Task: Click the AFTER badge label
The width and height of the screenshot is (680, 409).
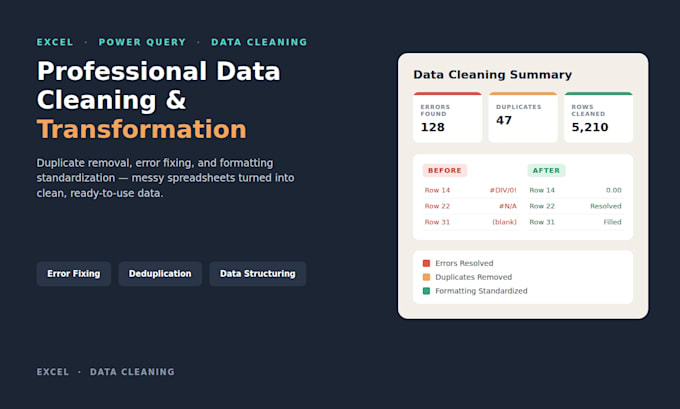Action: (546, 170)
